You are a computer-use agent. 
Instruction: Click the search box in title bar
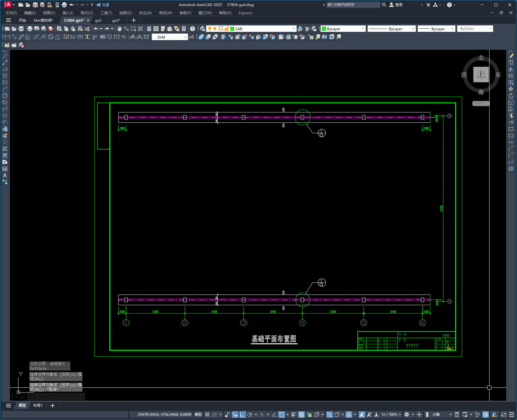coord(353,5)
